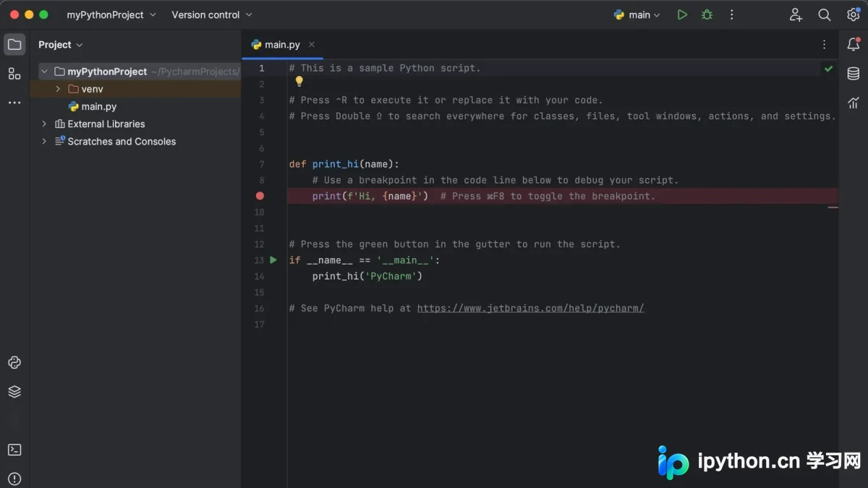Open editor tab options menu

(824, 45)
